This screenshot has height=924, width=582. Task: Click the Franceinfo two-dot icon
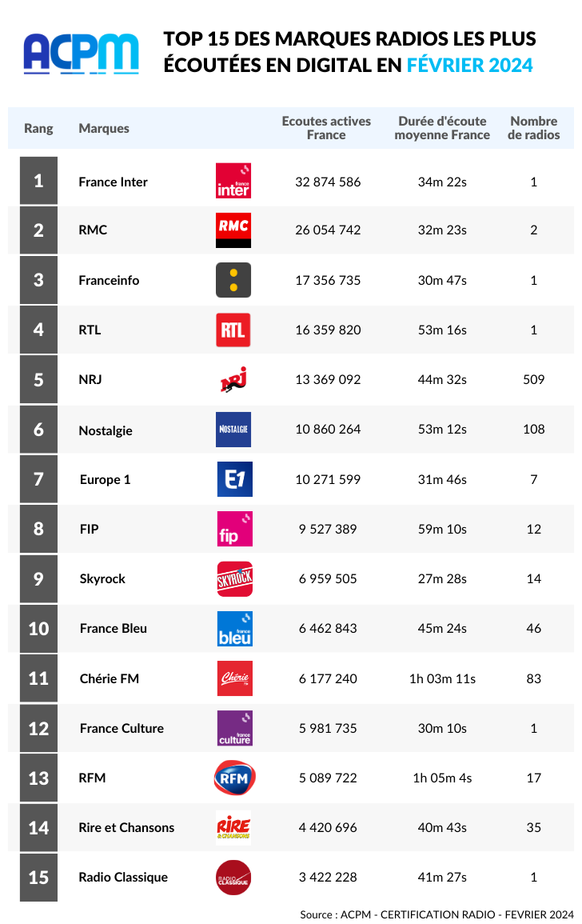pyautogui.click(x=233, y=280)
